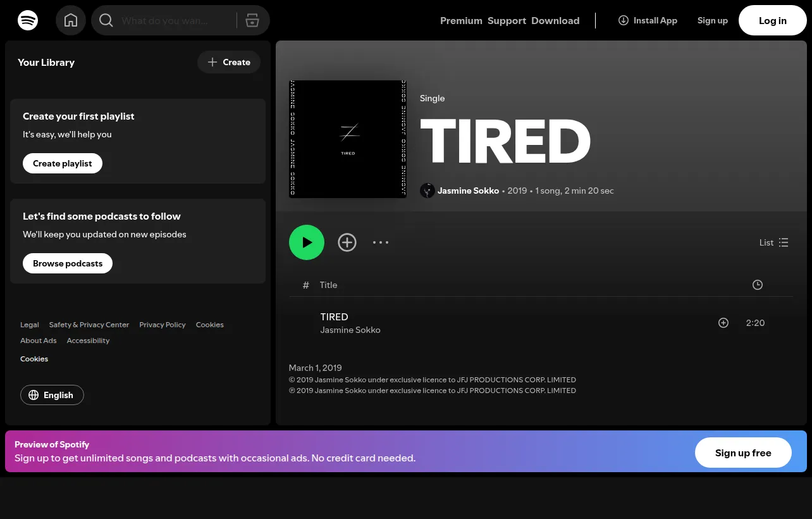The height and width of the screenshot is (519, 812).
Task: Click Sign up in top bar
Action: click(x=713, y=20)
